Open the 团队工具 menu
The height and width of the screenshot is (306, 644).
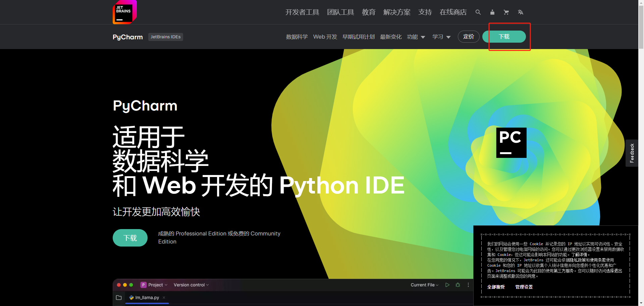(x=340, y=12)
